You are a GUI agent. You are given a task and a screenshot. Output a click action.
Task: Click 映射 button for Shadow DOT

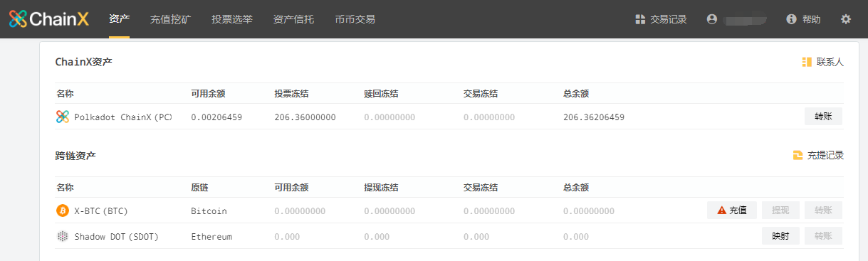780,236
